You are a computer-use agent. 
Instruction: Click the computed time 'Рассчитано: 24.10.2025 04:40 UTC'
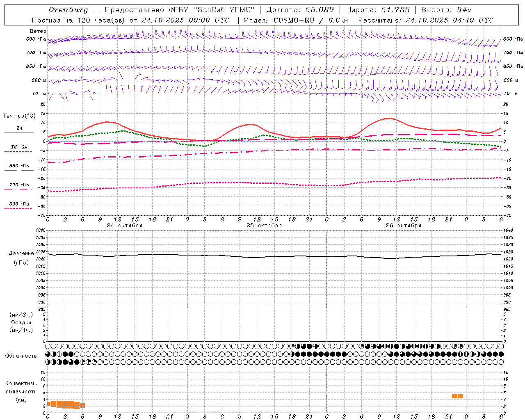point(426,20)
